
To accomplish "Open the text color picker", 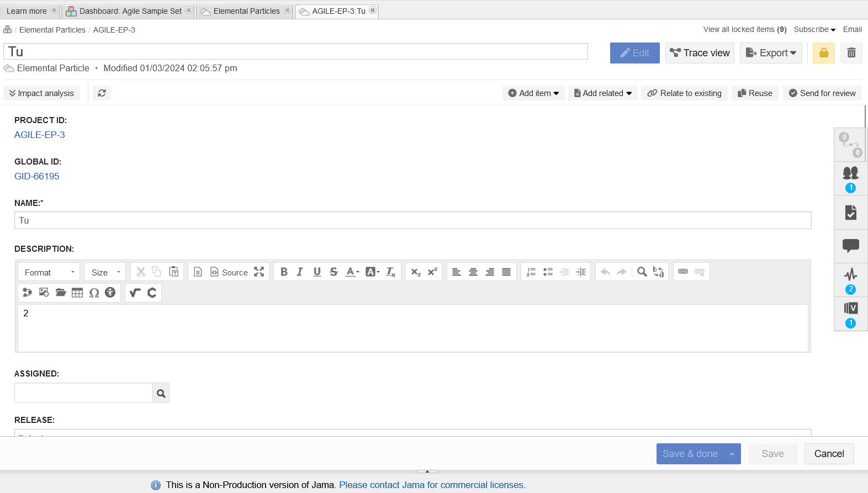I will 352,272.
